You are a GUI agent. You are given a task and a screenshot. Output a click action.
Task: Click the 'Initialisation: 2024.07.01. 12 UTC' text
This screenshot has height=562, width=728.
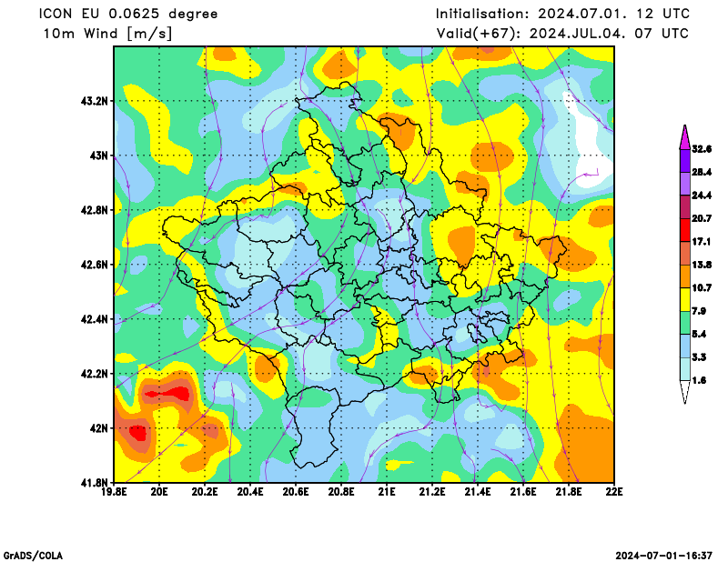coord(562,14)
